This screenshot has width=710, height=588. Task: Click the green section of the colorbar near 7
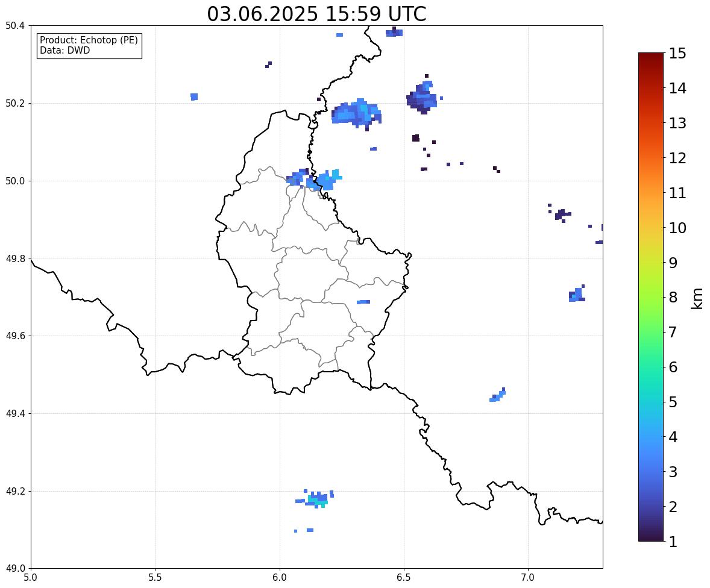651,332
